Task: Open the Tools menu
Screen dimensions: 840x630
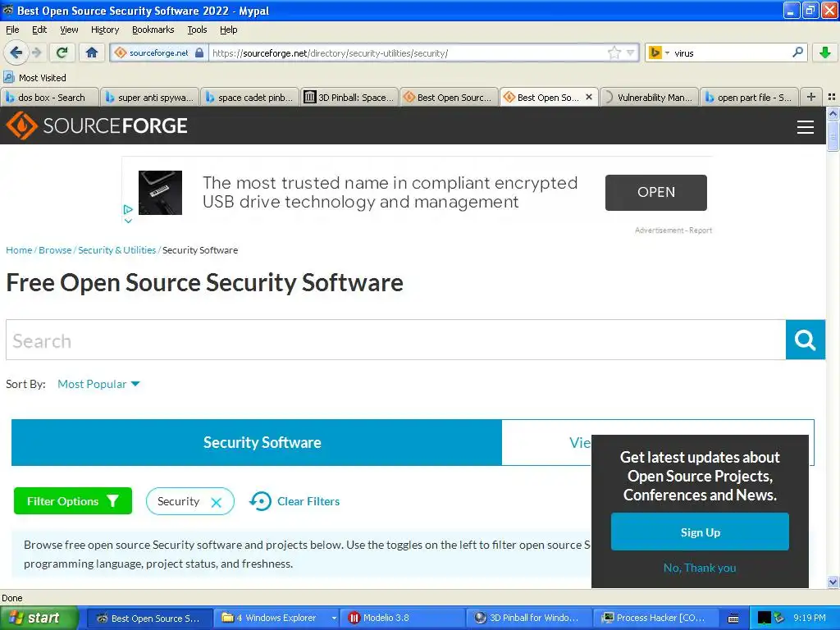Action: click(197, 30)
